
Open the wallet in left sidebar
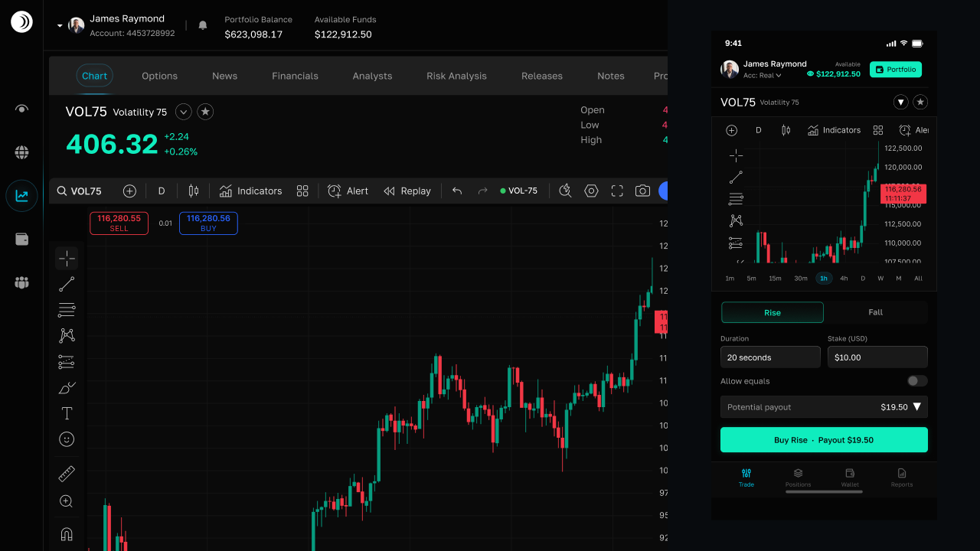click(x=21, y=240)
